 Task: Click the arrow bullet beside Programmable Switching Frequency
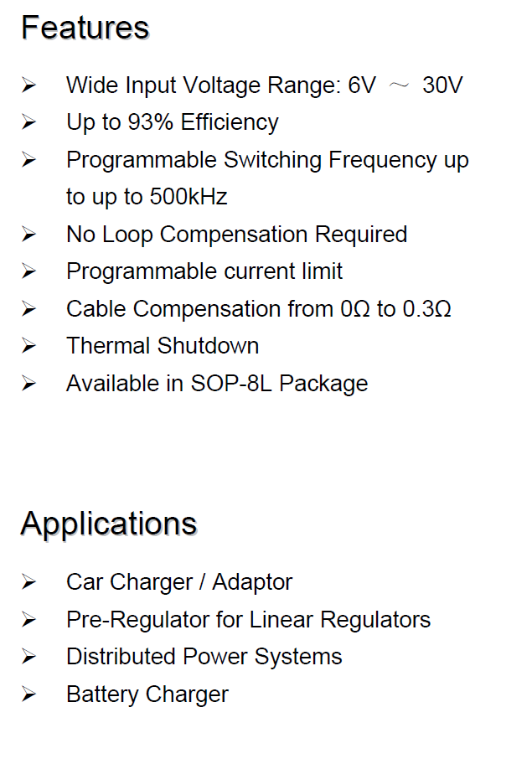coord(29,160)
